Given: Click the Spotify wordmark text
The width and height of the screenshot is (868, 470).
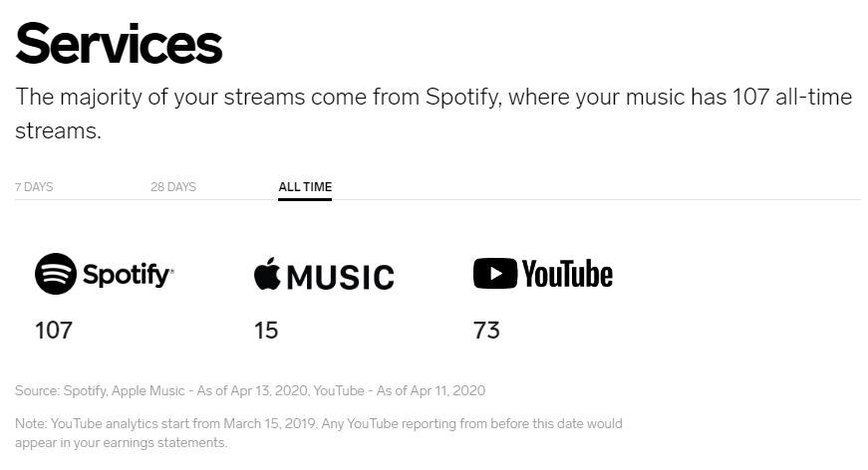Looking at the screenshot, I should [x=128, y=274].
